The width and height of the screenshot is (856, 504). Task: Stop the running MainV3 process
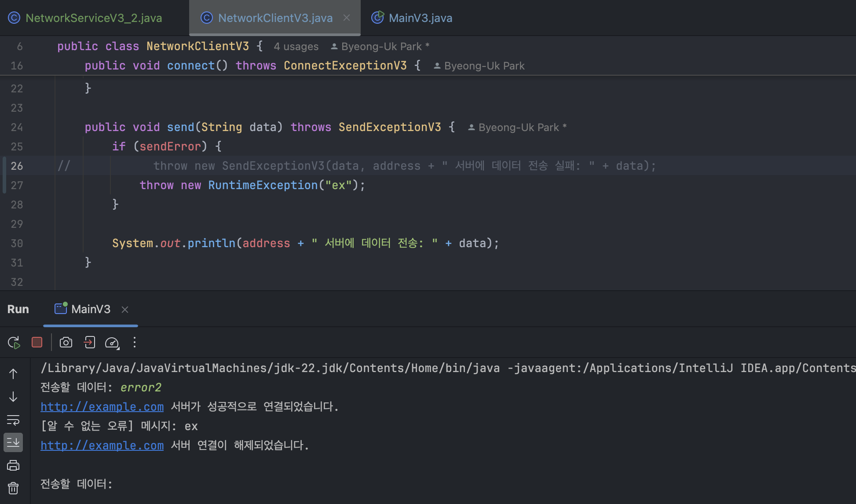pyautogui.click(x=37, y=342)
